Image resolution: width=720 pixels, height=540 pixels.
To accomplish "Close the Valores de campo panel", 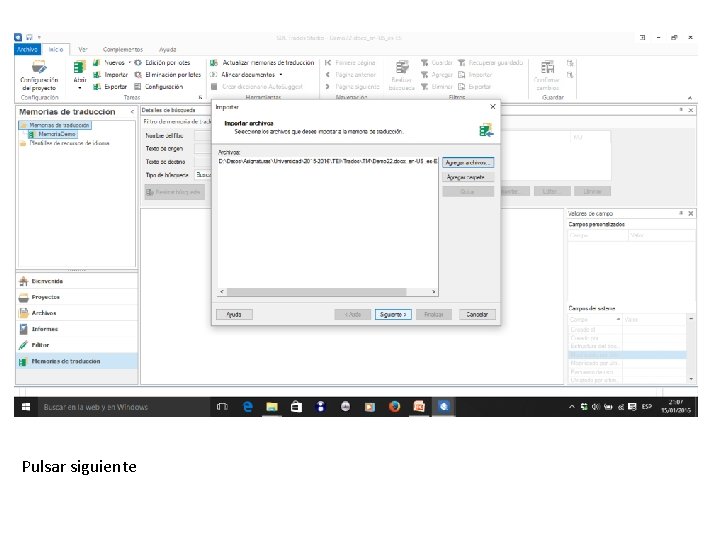I will tap(691, 214).
